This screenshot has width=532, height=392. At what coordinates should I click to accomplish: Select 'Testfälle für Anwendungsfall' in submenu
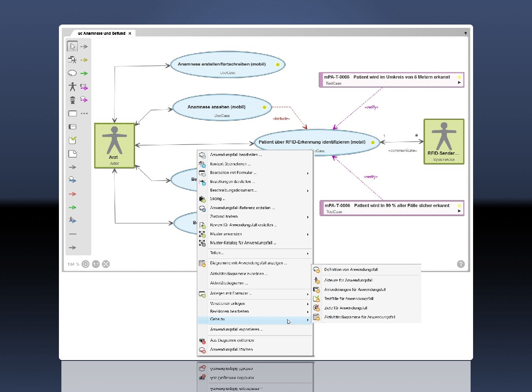click(349, 299)
